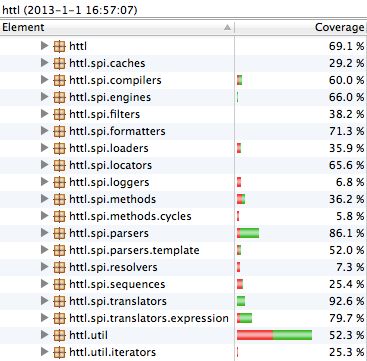
Task: Select the httl.spi.sequences row label
Action: [x=117, y=284]
